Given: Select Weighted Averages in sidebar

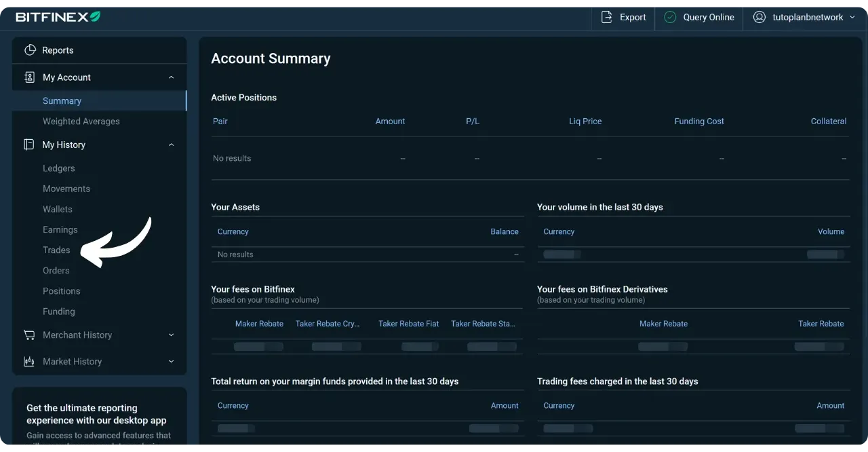Looking at the screenshot, I should (x=81, y=121).
